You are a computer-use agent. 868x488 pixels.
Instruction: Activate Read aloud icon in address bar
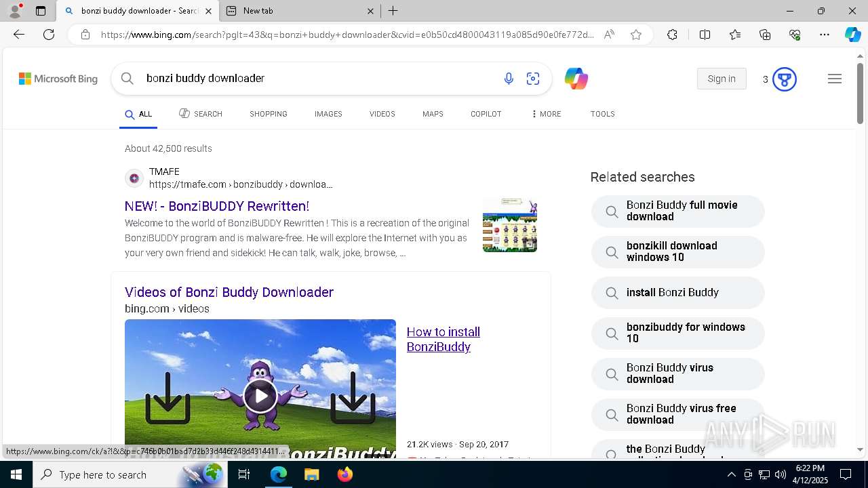point(609,35)
